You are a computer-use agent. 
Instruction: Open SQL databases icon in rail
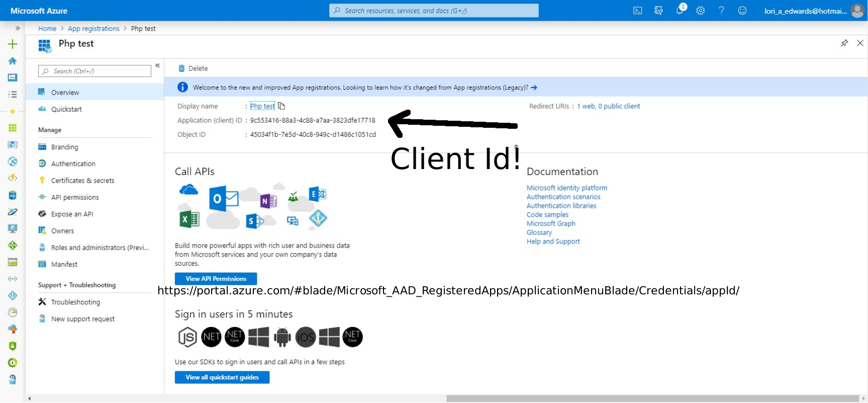[x=13, y=195]
